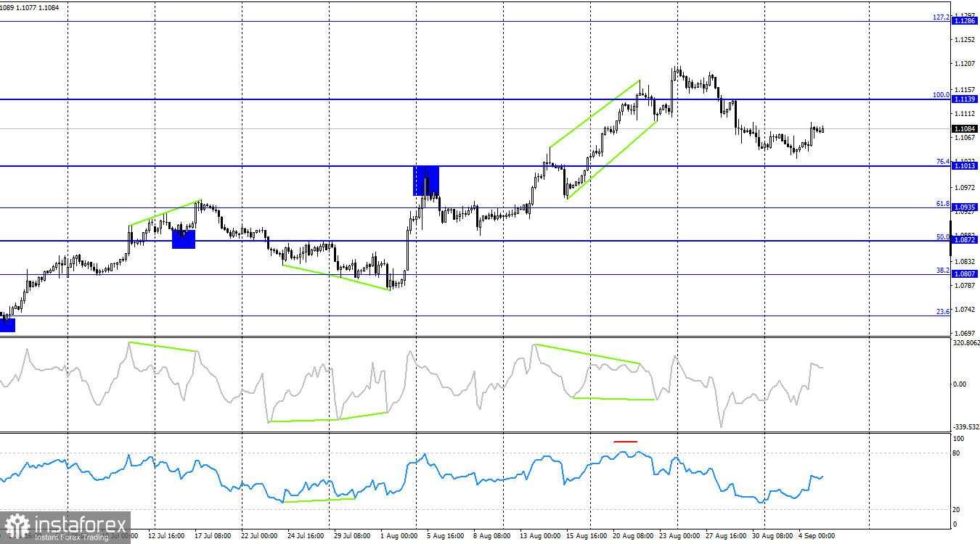Click the 1.0872 price level tag
This screenshot has height=544, width=980.
964,240
